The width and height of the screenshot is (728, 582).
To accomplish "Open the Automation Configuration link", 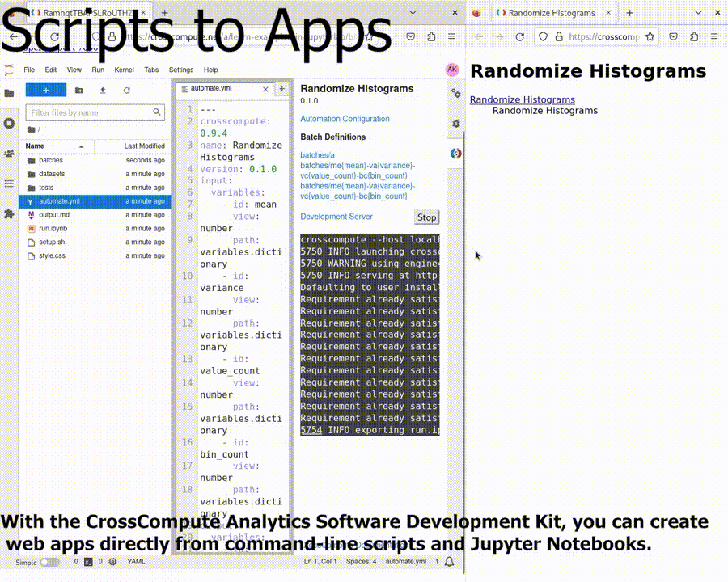I will coord(345,119).
